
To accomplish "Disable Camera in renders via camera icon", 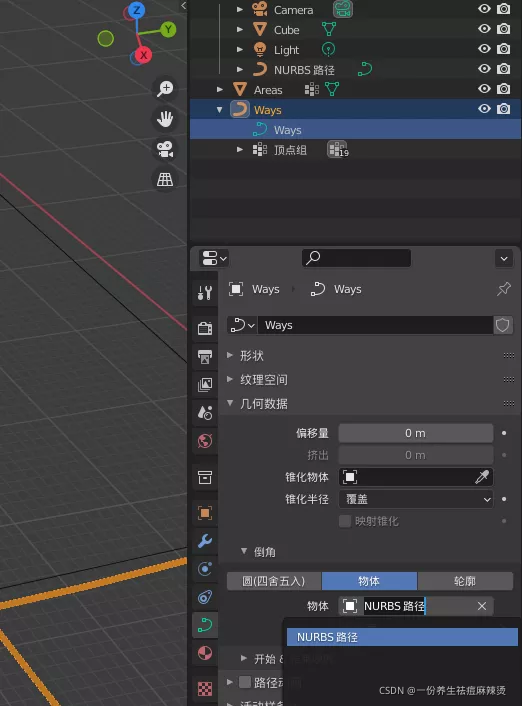I will pos(504,9).
